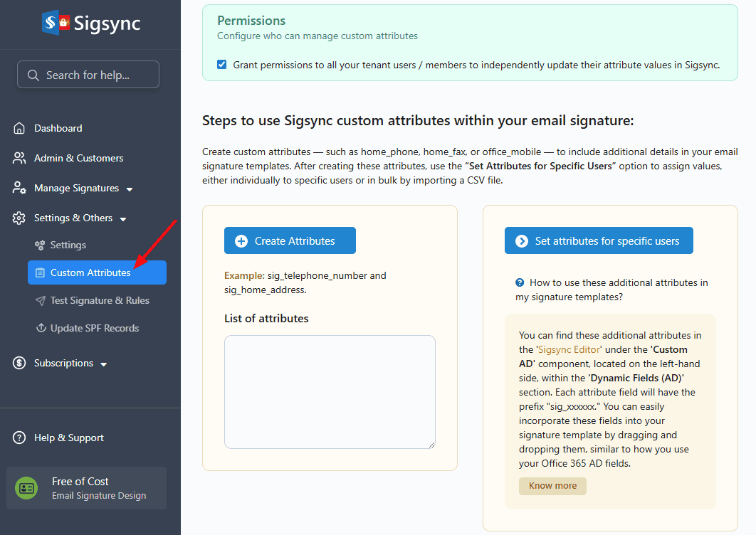Collapse the Settings & Others arrow
Viewport: 756px width, 535px height.
123,219
